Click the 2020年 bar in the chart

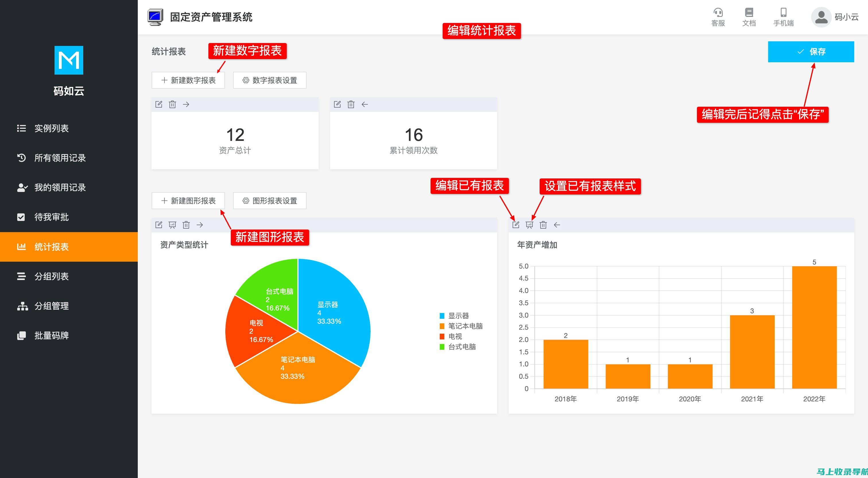coord(690,376)
